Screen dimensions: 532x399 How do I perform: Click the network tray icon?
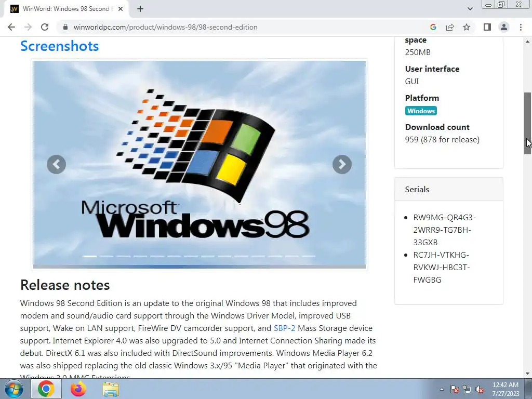click(x=467, y=389)
